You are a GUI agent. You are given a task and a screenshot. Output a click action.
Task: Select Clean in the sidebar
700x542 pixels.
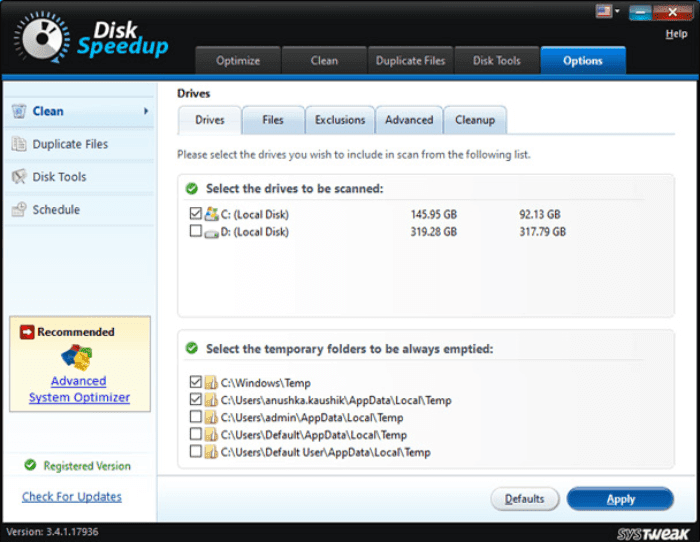[79, 111]
